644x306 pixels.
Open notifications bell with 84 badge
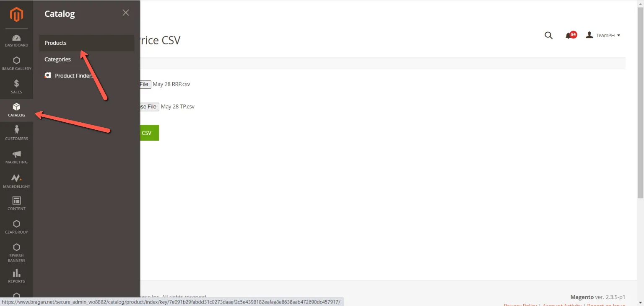(x=570, y=36)
